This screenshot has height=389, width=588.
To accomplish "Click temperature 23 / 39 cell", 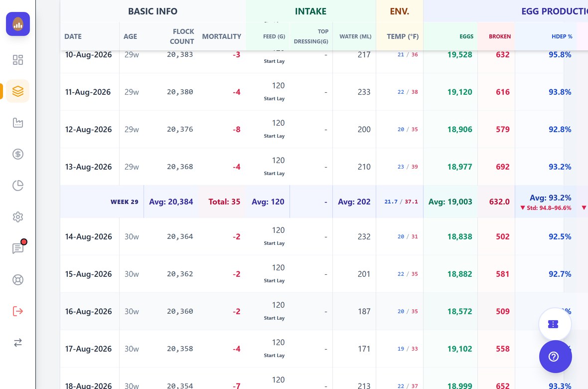I will pos(408,167).
